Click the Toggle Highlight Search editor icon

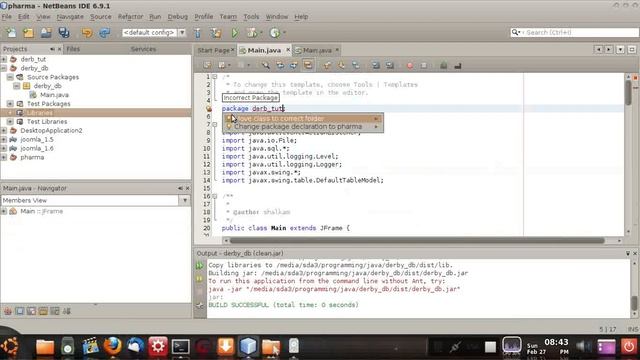(x=308, y=65)
